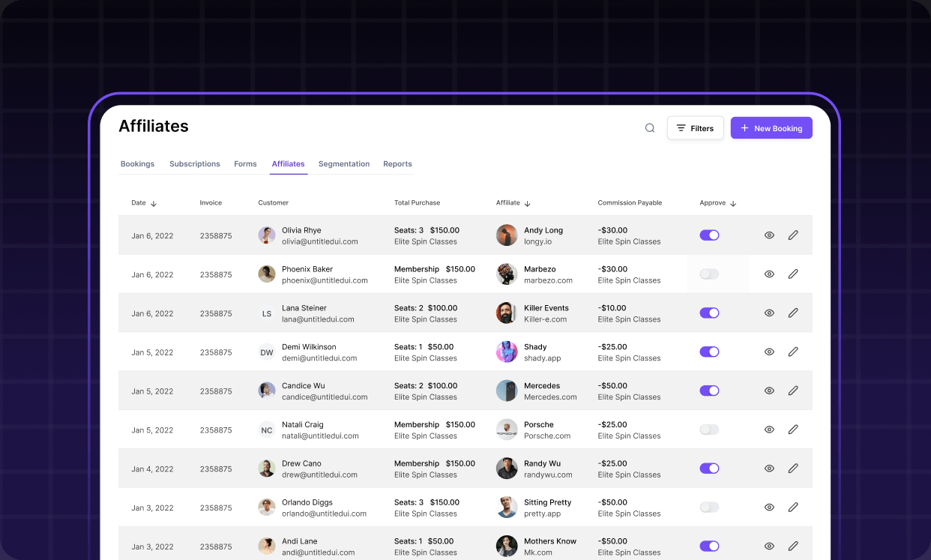
Task: Edit Olivia Rhye's booking with pencil icon
Action: click(793, 235)
